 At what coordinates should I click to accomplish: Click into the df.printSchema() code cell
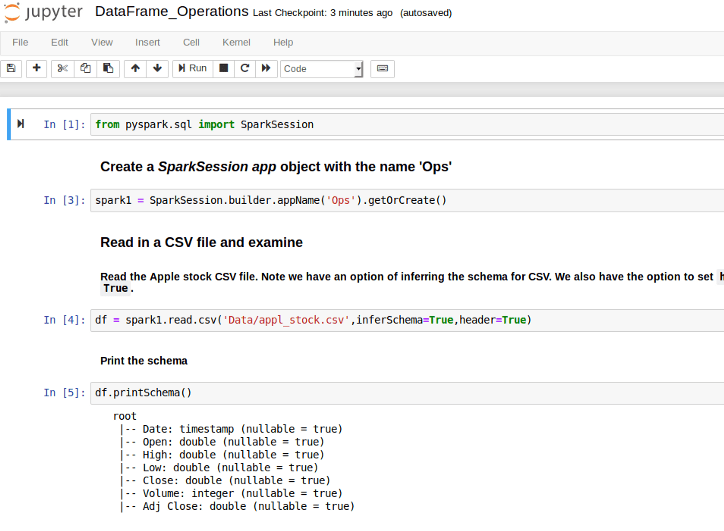400,393
